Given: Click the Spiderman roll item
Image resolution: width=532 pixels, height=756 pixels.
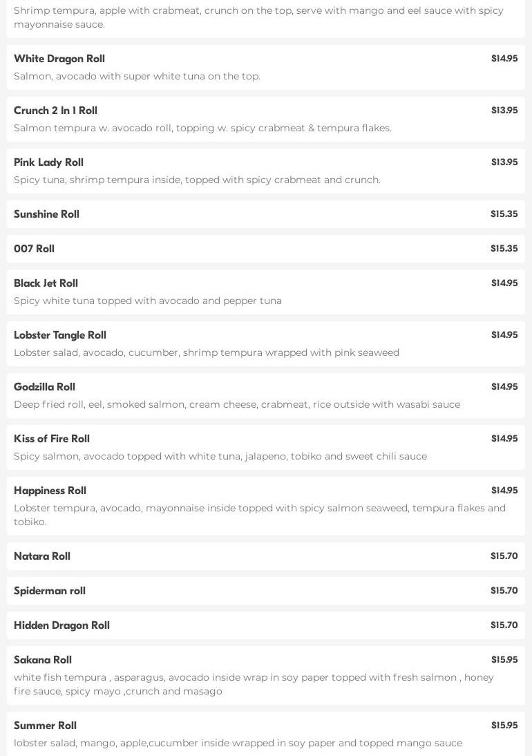Looking at the screenshot, I should 50,591.
